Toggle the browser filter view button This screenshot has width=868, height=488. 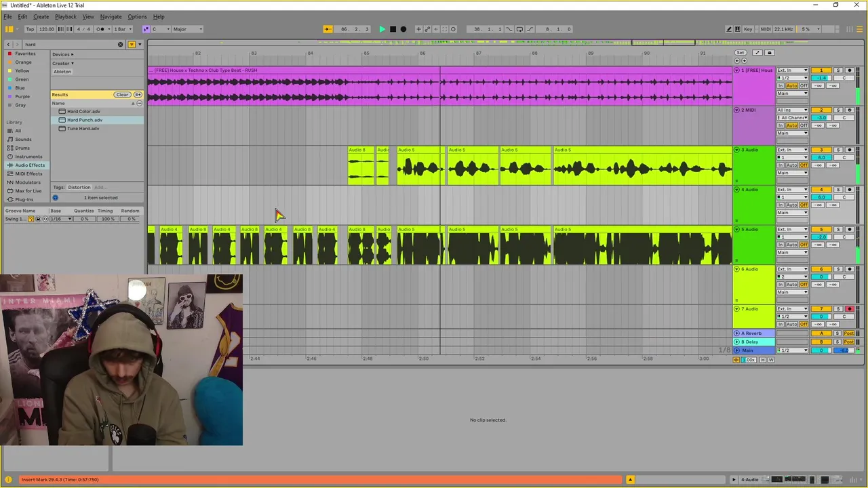[132, 45]
